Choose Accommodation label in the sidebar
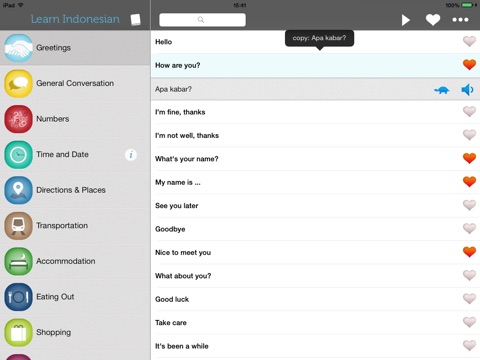Viewport: 480px width, 360px height. 66,261
